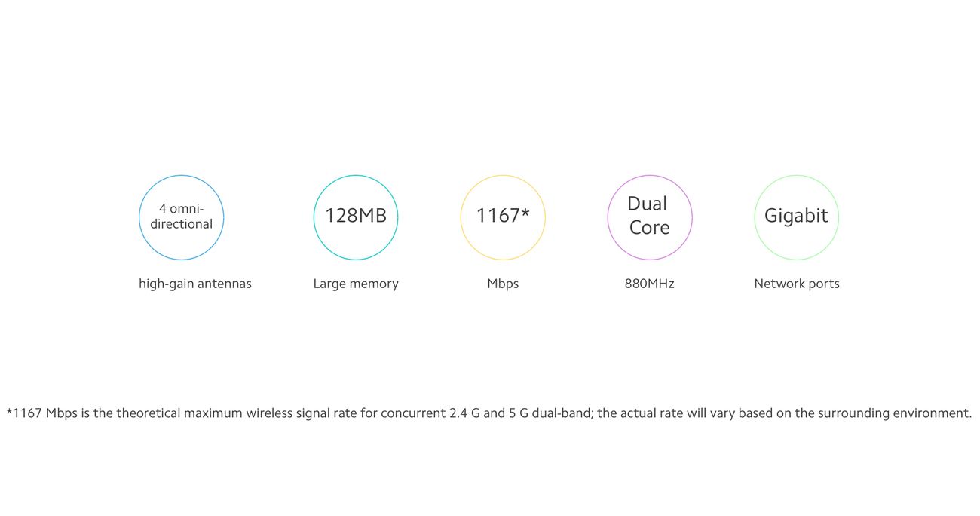
Task: Click "*1167 Mbps" at the footnote start
Action: click(41, 413)
